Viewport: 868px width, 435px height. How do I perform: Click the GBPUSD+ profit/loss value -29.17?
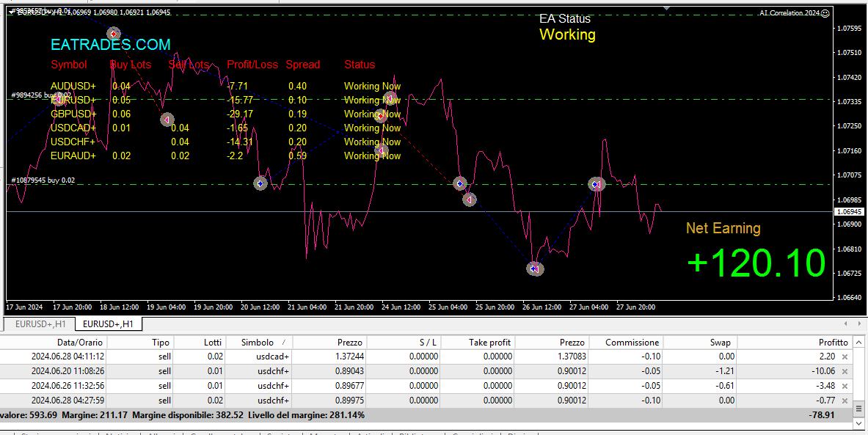[x=240, y=114]
